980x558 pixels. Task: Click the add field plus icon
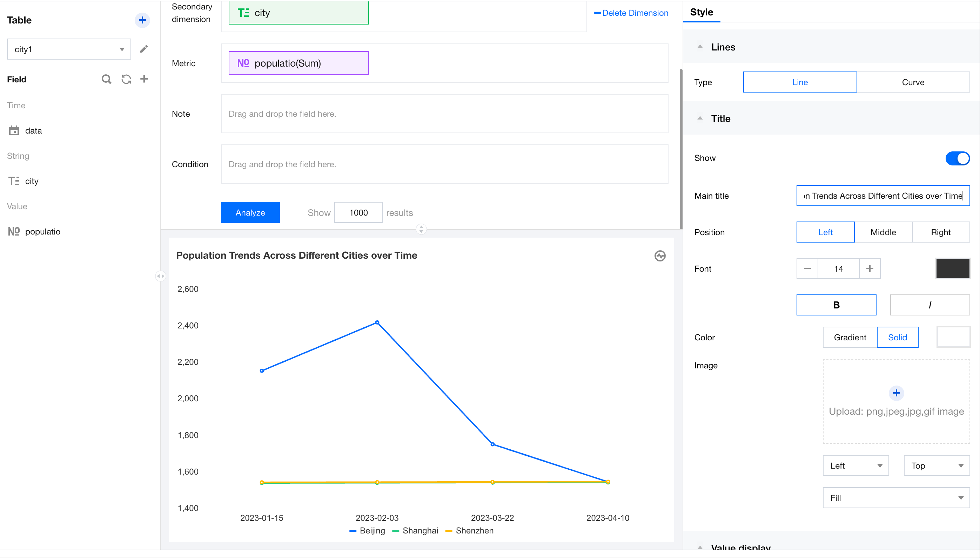144,79
